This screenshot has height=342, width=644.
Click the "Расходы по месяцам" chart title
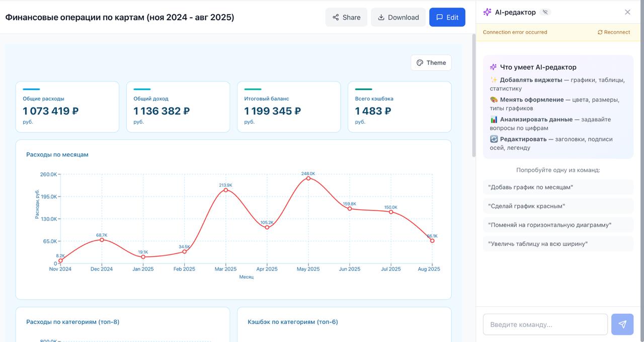pos(57,154)
